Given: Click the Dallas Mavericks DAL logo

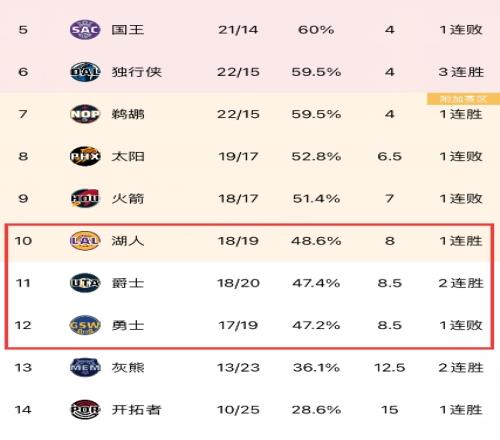Looking at the screenshot, I should coord(85,72).
